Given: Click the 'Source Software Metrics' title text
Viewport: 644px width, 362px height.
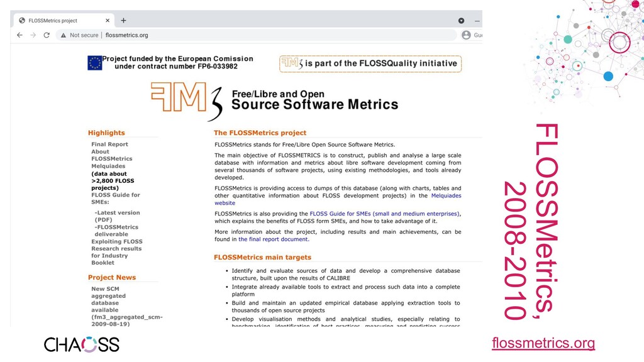Looking at the screenshot, I should point(314,105).
